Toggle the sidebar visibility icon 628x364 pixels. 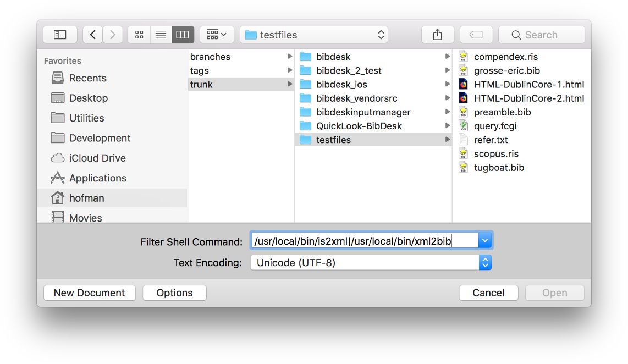coord(60,34)
